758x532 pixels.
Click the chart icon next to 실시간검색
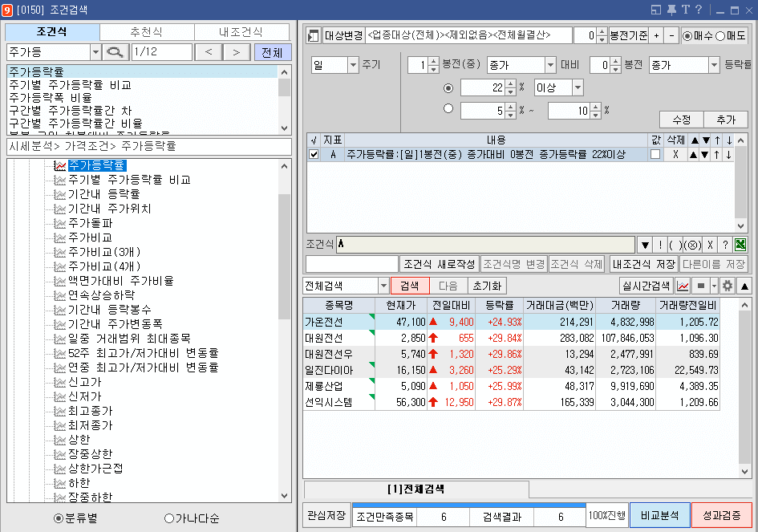(683, 286)
